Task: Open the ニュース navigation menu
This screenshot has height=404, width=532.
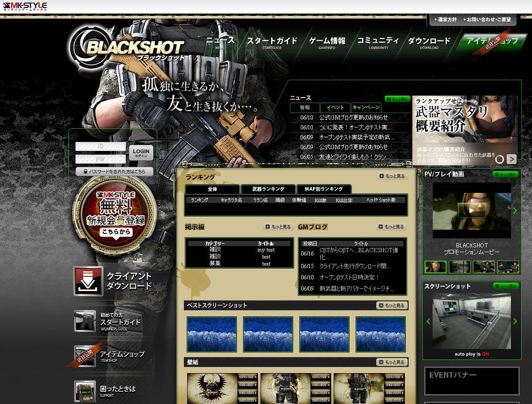Action: point(220,42)
